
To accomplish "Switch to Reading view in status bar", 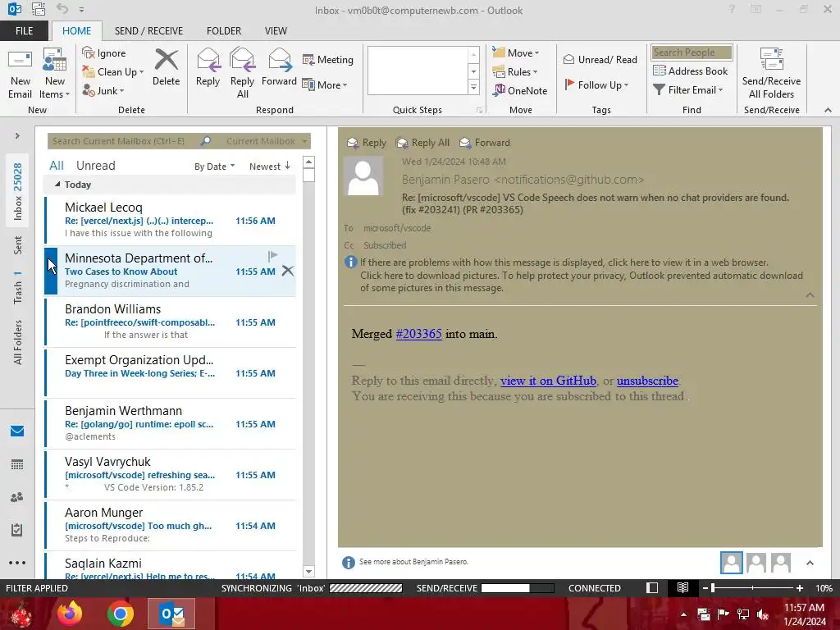I will (x=682, y=588).
